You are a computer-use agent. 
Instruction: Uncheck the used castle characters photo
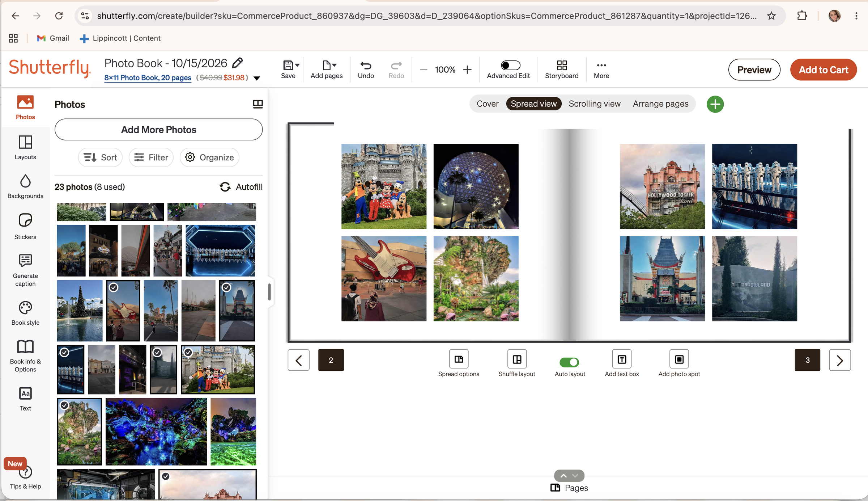pos(188,352)
